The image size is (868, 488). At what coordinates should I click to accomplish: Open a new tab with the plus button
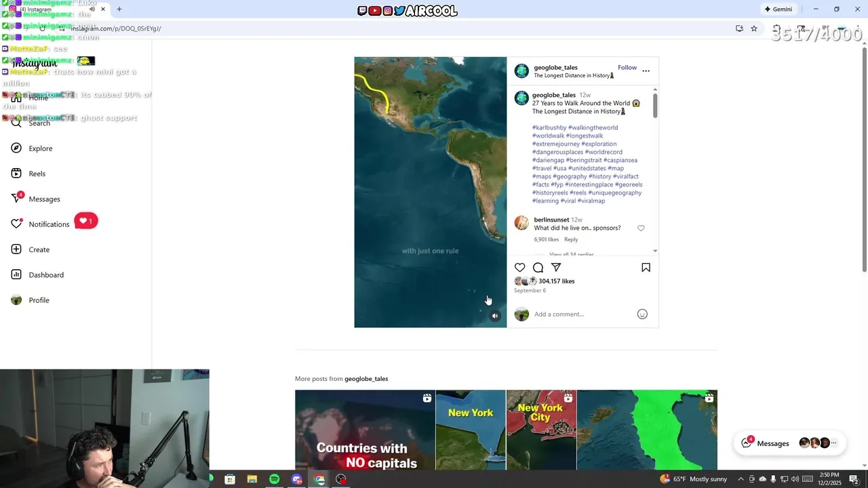click(119, 9)
